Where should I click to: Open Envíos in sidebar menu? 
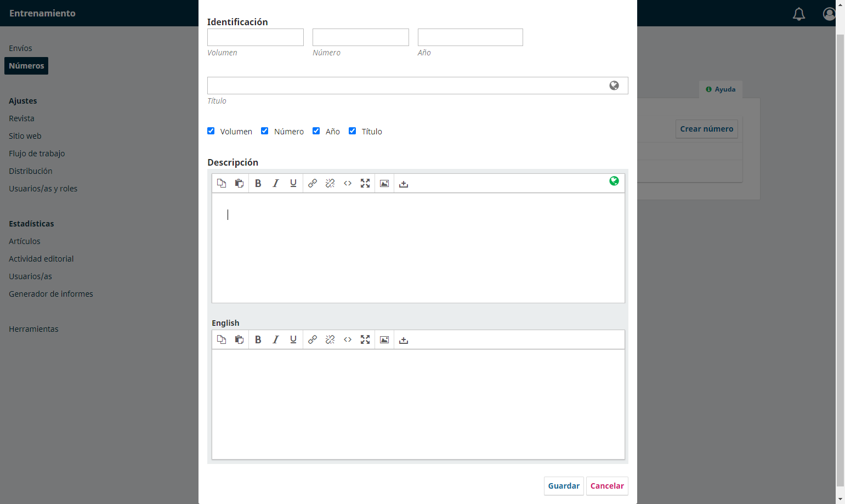(20, 48)
